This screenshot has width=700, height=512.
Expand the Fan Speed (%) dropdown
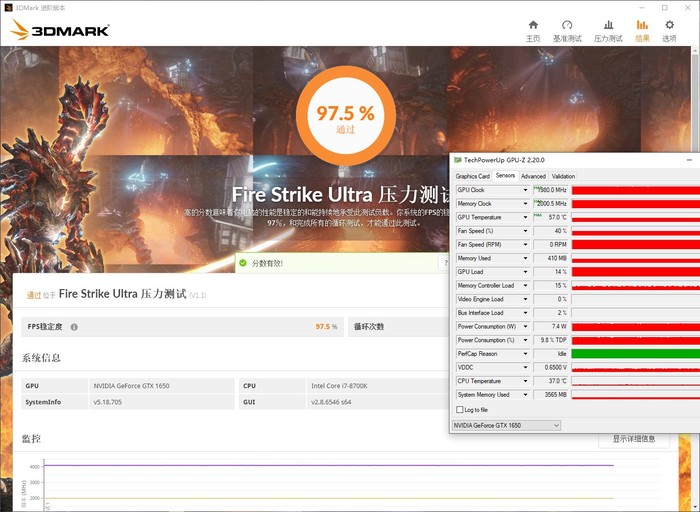point(525,231)
